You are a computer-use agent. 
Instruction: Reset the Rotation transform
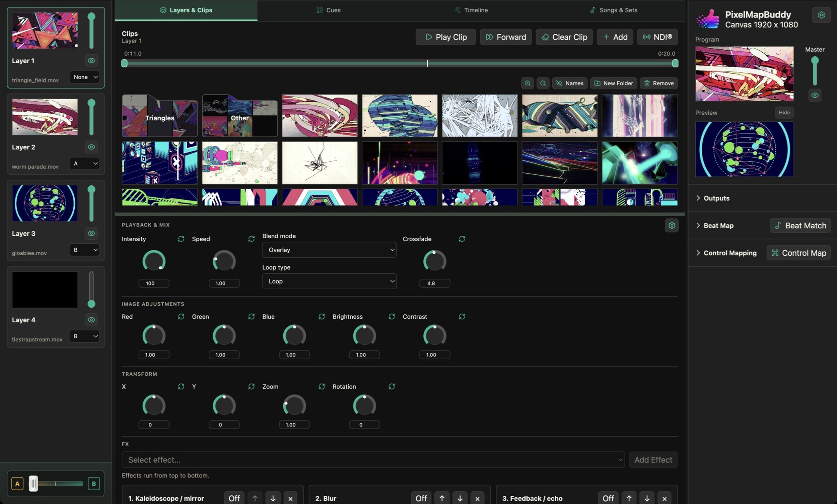point(392,386)
